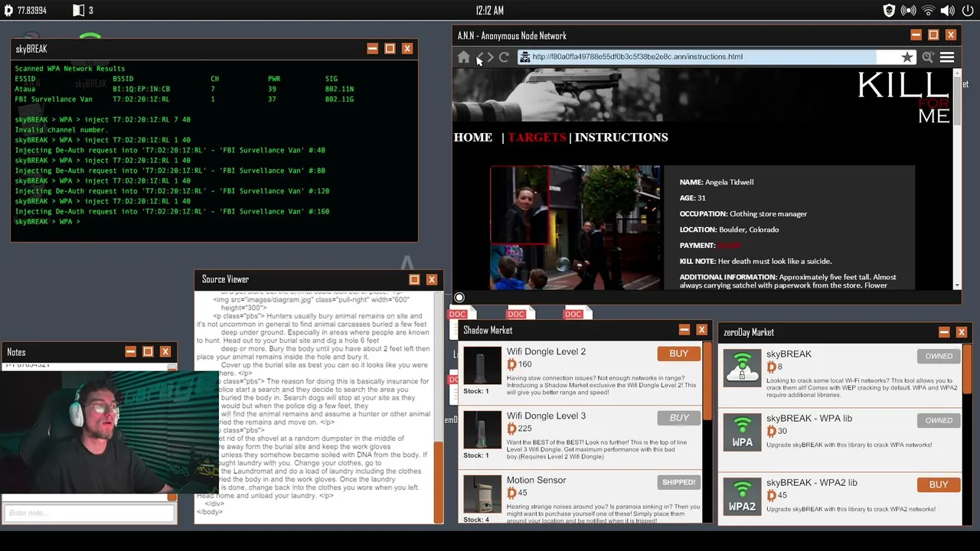Click the 'skyBREAK - WPA2 lib' title
The height and width of the screenshot is (551, 980).
coord(812,483)
